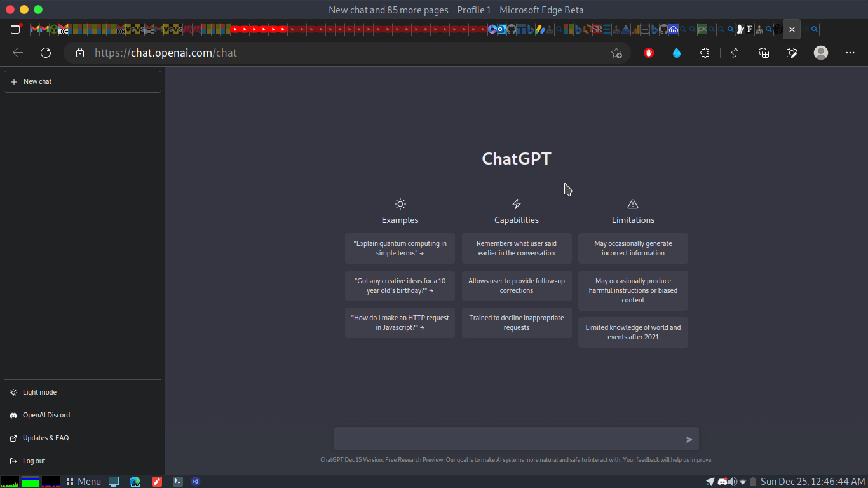Add this page to favorites star
The height and width of the screenshot is (488, 868).
[616, 53]
